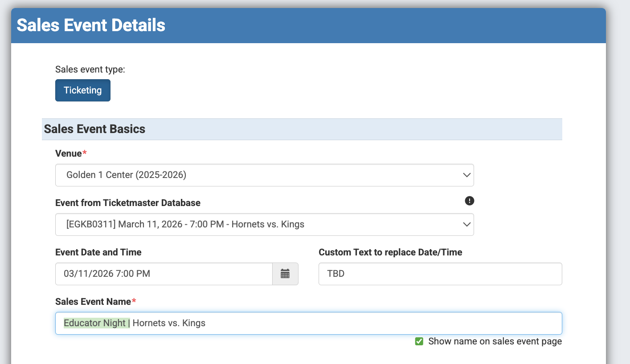Click 'Hornets vs. Kings' in the Sales Event Name field

click(169, 323)
